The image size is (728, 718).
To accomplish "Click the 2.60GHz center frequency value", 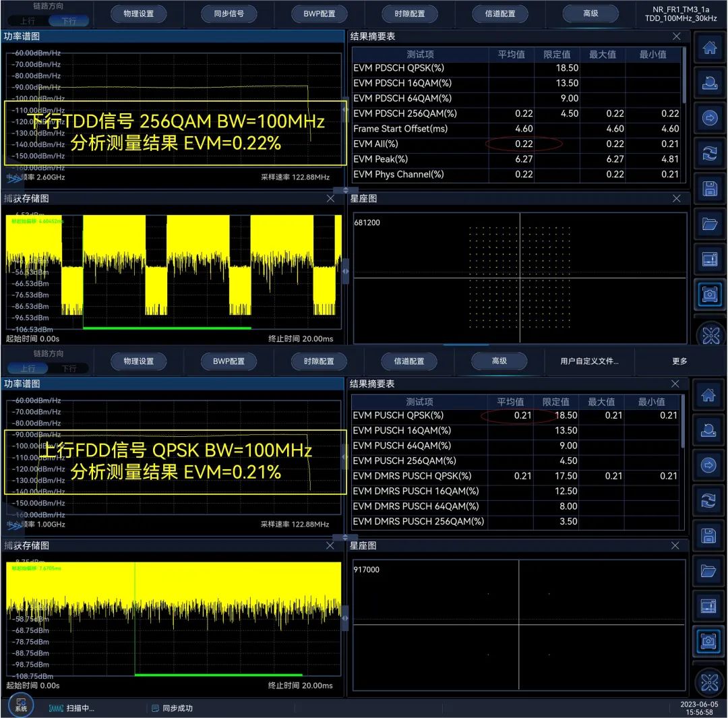I will click(51, 177).
